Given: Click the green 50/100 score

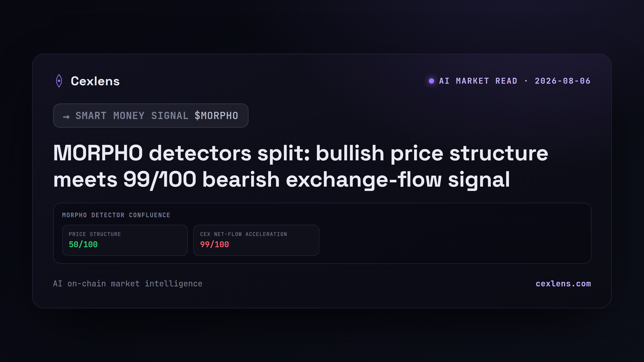Looking at the screenshot, I should tap(83, 245).
